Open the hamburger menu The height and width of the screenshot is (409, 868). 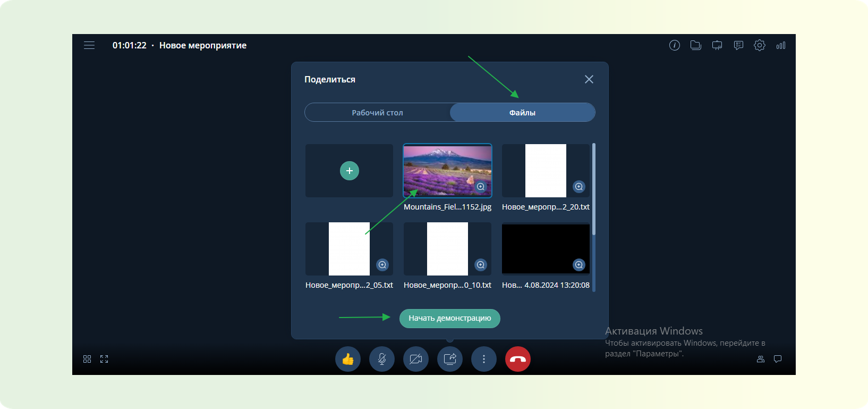89,45
